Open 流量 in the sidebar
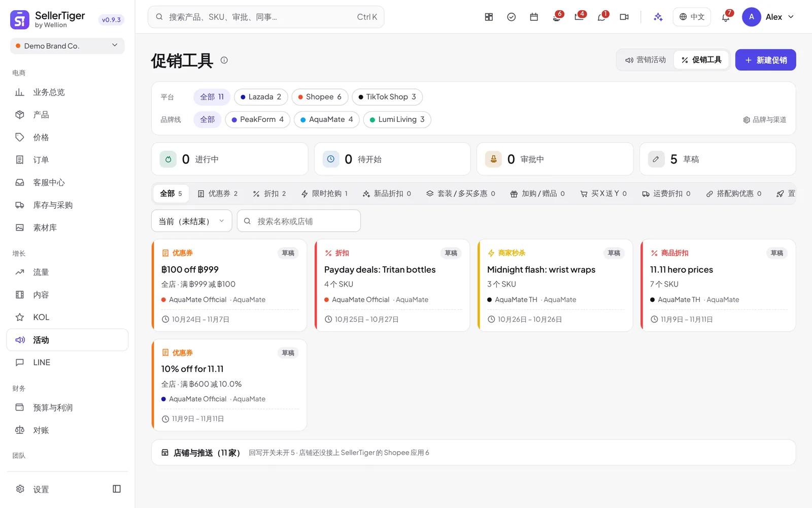 pos(67,272)
